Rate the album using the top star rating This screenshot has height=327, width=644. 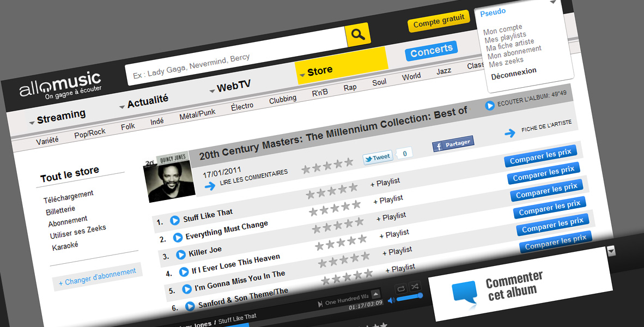(x=327, y=165)
